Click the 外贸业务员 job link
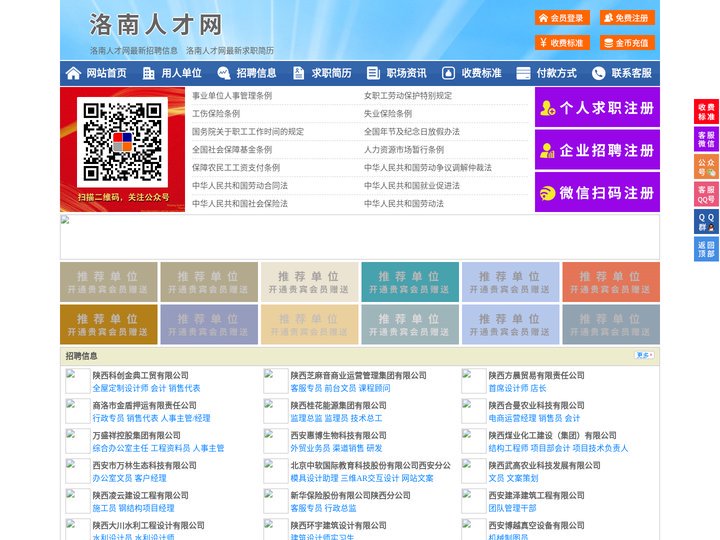This screenshot has width=720, height=540. coord(310,448)
